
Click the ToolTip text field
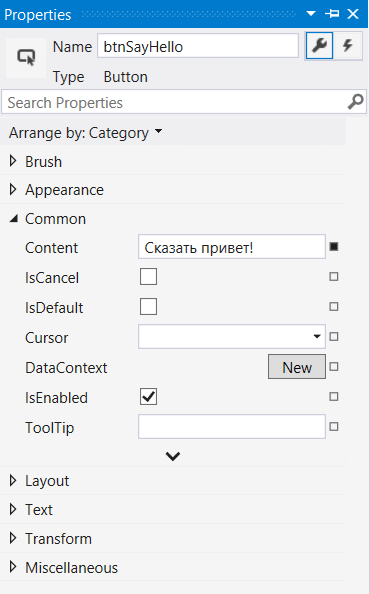(x=232, y=427)
